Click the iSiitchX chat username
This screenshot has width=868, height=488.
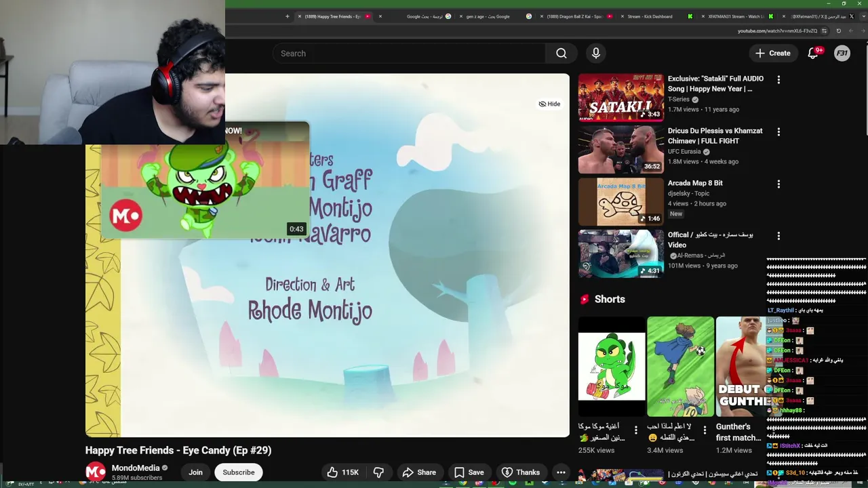[790, 446]
